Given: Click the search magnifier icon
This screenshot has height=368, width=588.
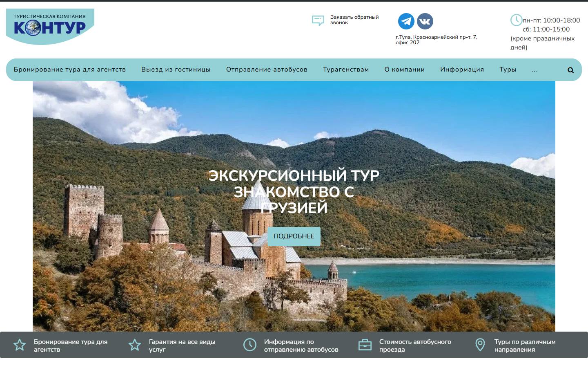Looking at the screenshot, I should tap(570, 70).
